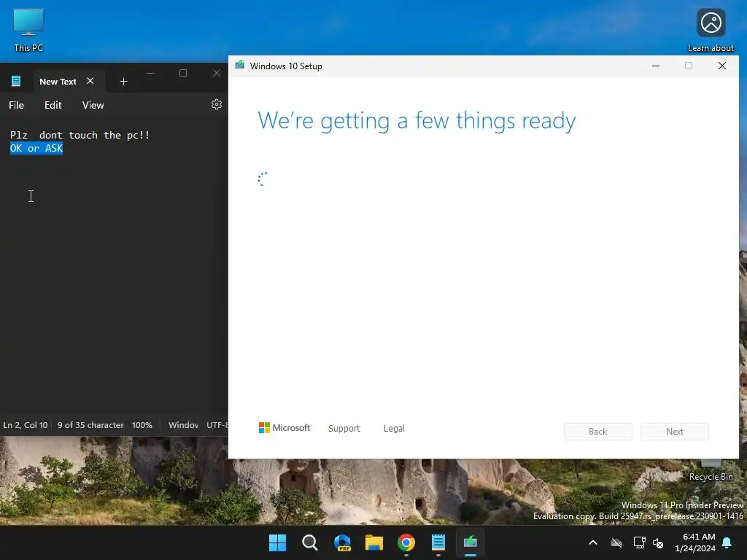Click the highlighted 'OK or ASK' text
This screenshot has height=560, width=747.
(x=36, y=148)
